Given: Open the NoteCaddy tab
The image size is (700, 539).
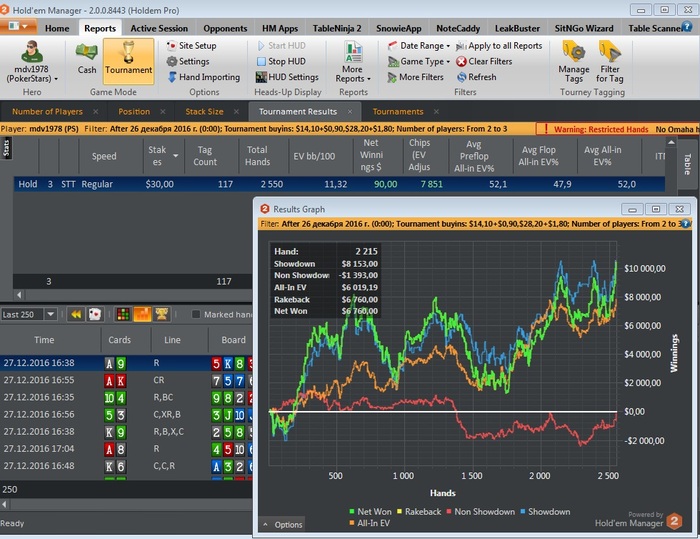Looking at the screenshot, I should point(458,28).
